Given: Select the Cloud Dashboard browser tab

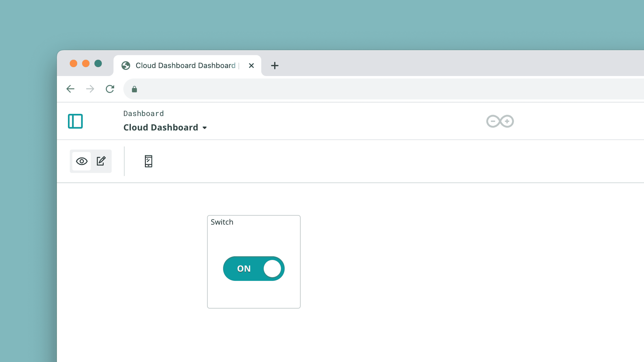Looking at the screenshot, I should [185, 65].
